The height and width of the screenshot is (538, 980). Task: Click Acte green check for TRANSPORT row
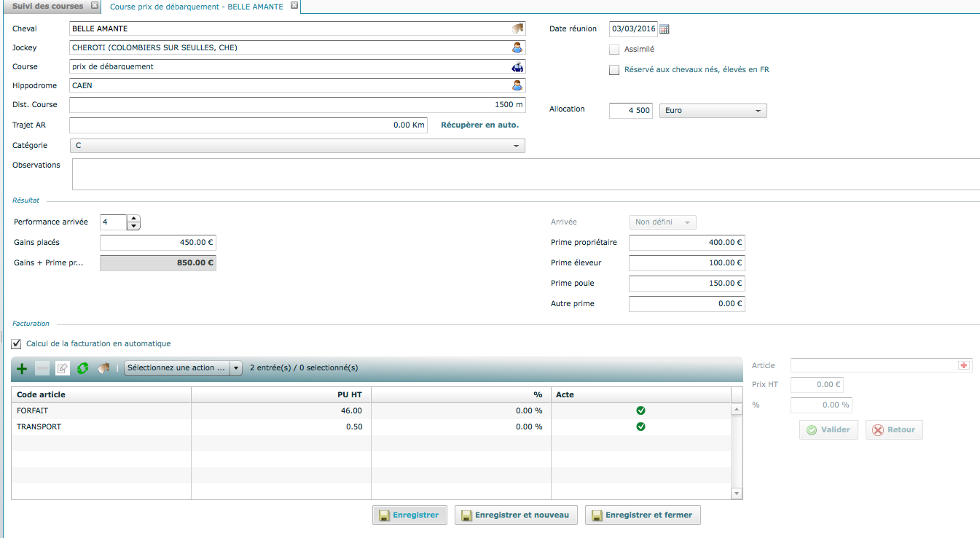pos(640,426)
